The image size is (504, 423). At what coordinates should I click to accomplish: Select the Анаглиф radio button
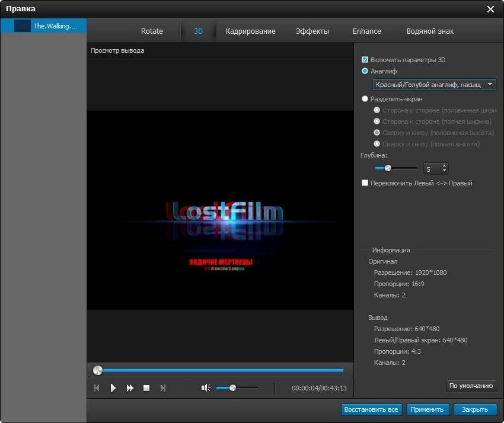(x=365, y=70)
